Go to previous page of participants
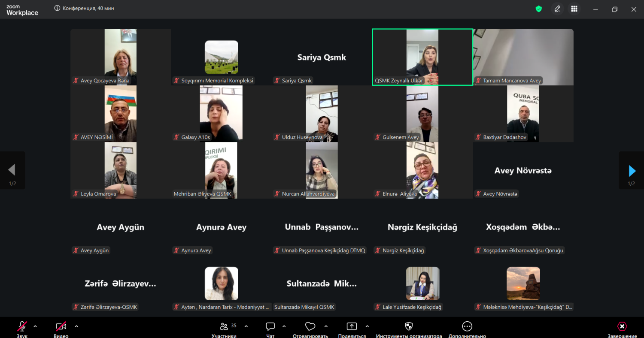 coord(12,170)
